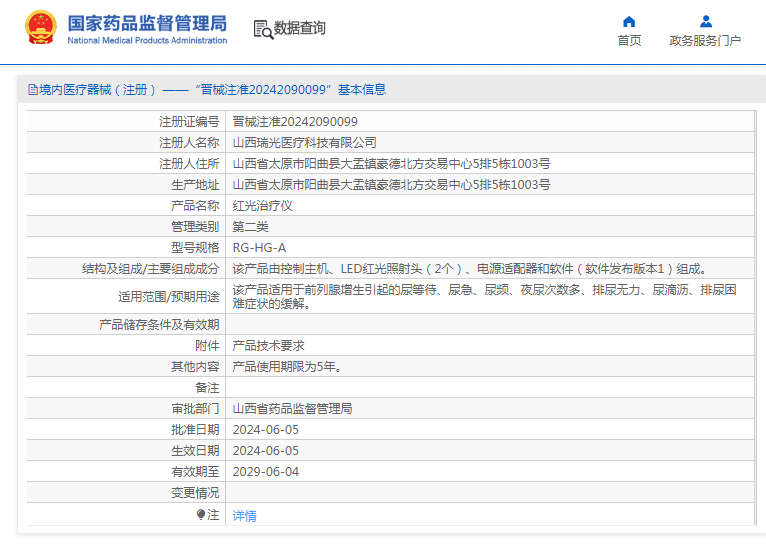Click the 注册人住所 label
This screenshot has height=544, width=766.
coord(189,164)
